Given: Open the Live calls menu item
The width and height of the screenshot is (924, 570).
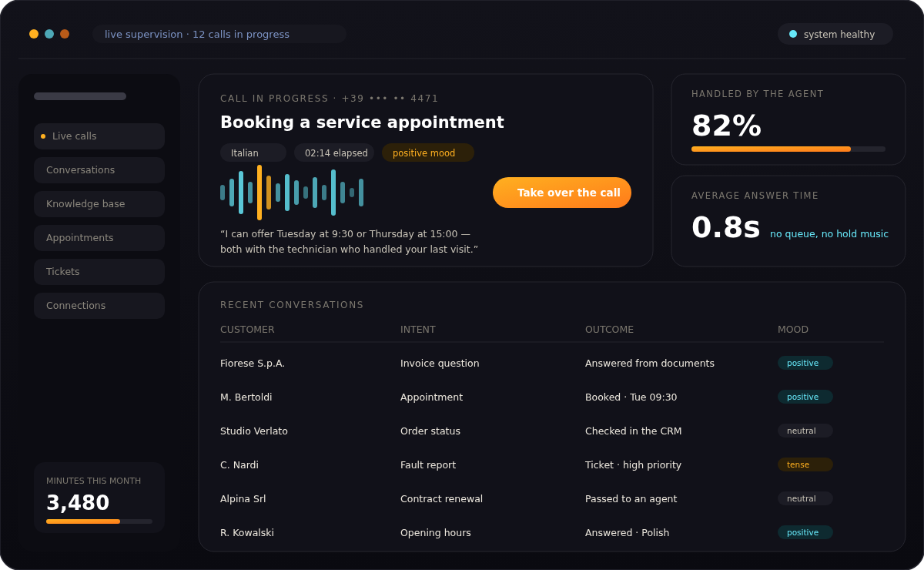Looking at the screenshot, I should coord(99,136).
